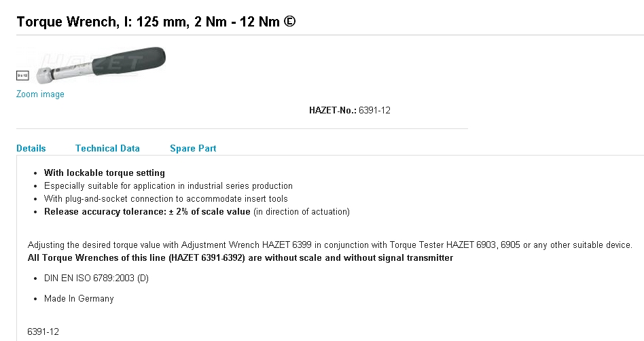
Task: Open the Zoom image link
Action: click(x=40, y=94)
